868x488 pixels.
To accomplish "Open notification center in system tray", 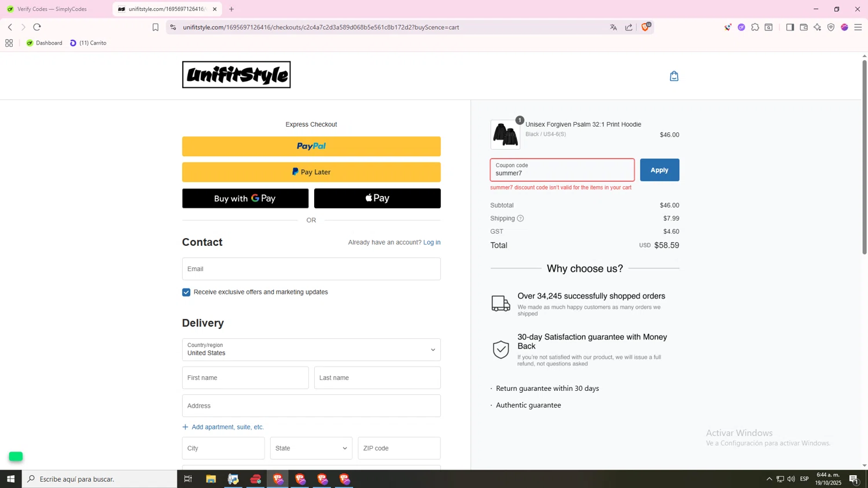I will coord(854,479).
